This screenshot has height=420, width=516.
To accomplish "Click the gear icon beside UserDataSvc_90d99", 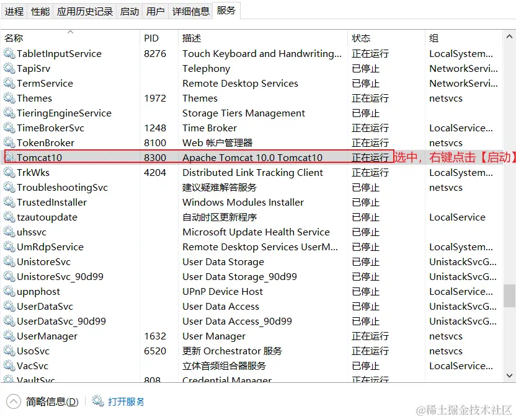I will tap(9, 321).
